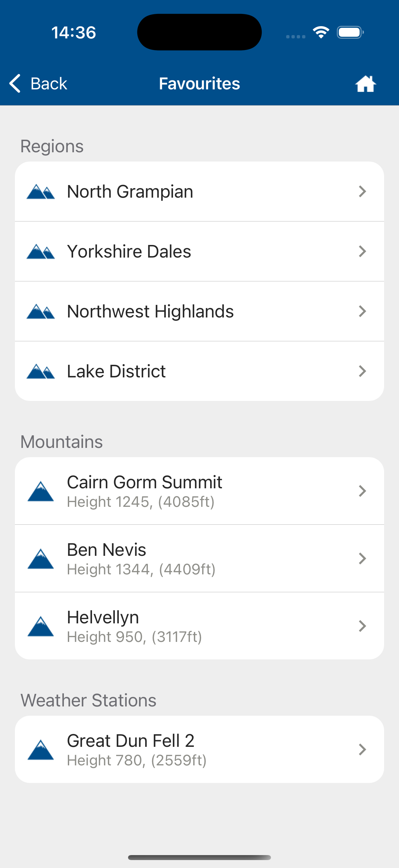Tap Lake District mountain range icon
The height and width of the screenshot is (868, 399).
coord(40,371)
